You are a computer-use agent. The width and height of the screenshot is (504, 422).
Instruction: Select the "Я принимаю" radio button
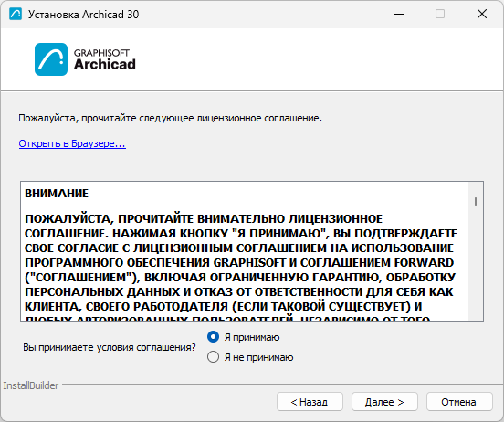click(x=213, y=337)
